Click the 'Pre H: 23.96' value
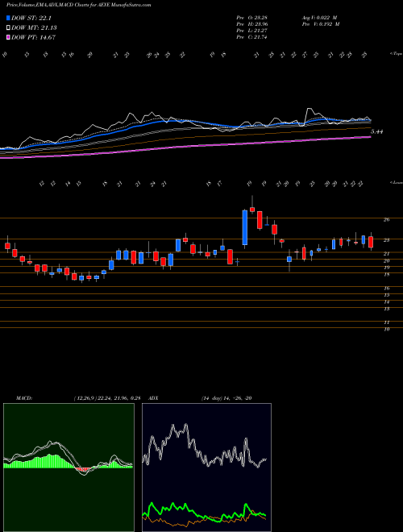 (x=251, y=24)
